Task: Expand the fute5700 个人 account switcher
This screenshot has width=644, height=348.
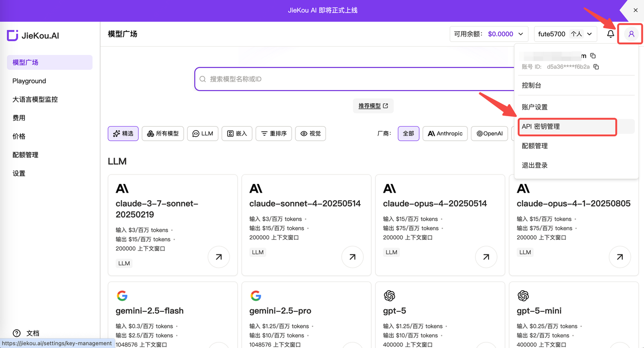Action: 566,34
